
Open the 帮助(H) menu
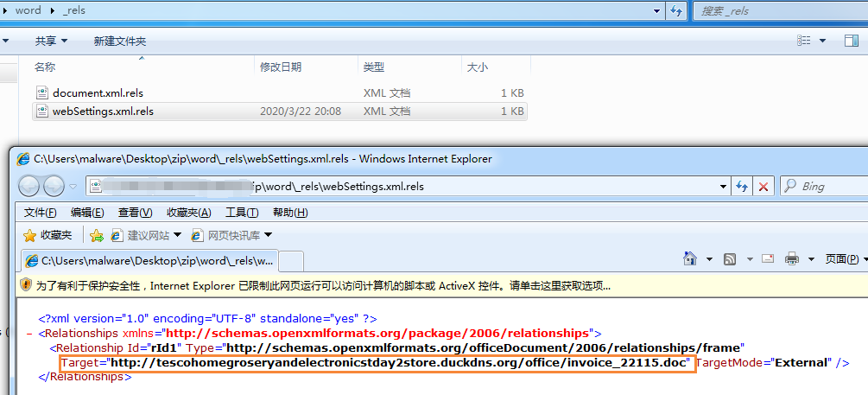(290, 213)
